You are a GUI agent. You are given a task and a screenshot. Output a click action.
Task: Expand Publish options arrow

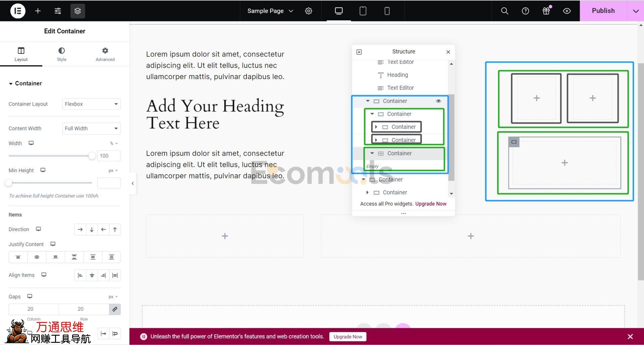636,11
